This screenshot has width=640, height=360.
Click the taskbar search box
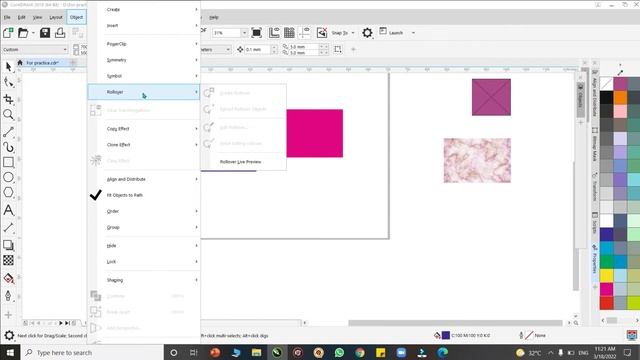click(92, 353)
